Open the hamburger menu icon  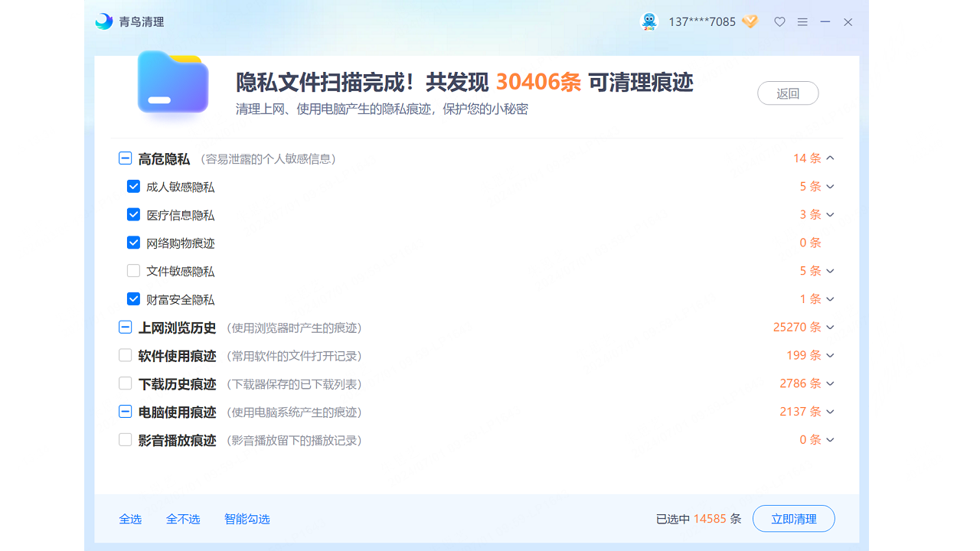(x=802, y=22)
